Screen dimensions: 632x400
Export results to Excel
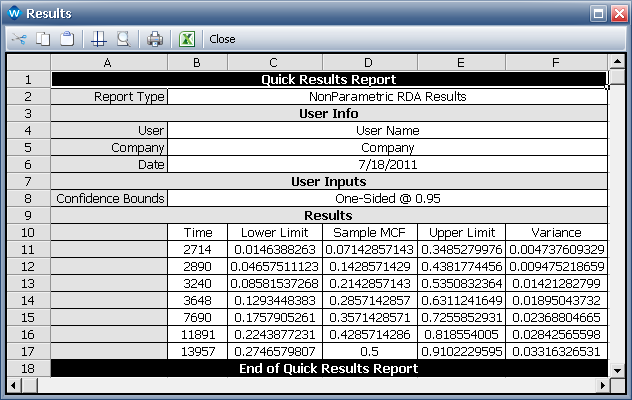point(186,40)
